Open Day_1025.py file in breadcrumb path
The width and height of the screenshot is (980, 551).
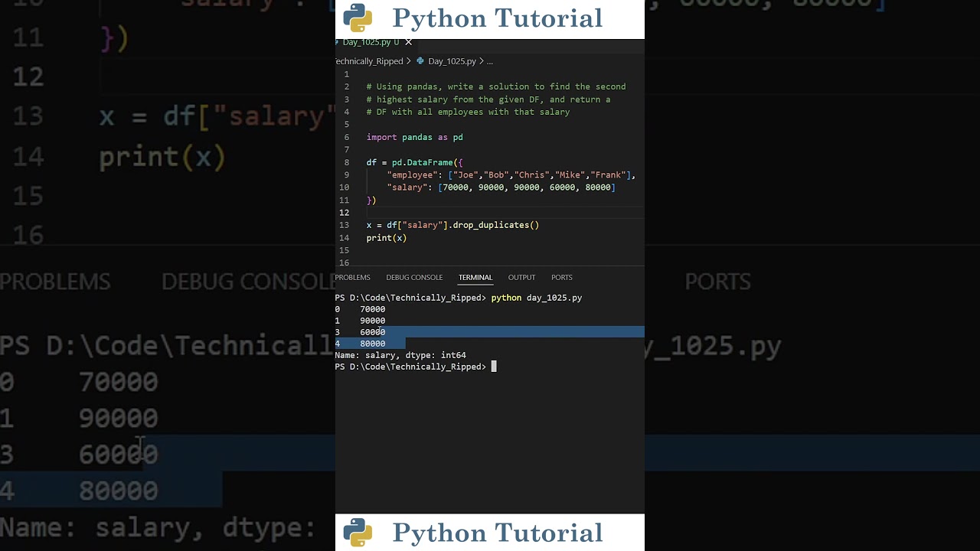452,61
